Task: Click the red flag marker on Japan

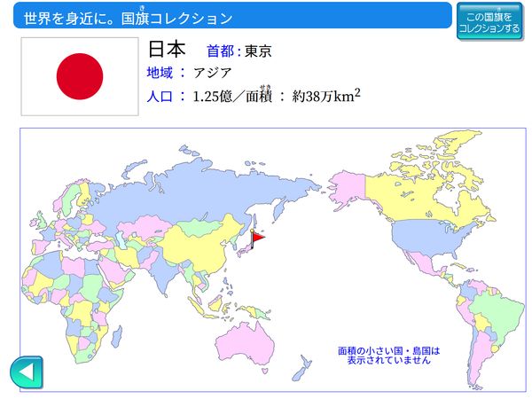Action: pos(257,237)
